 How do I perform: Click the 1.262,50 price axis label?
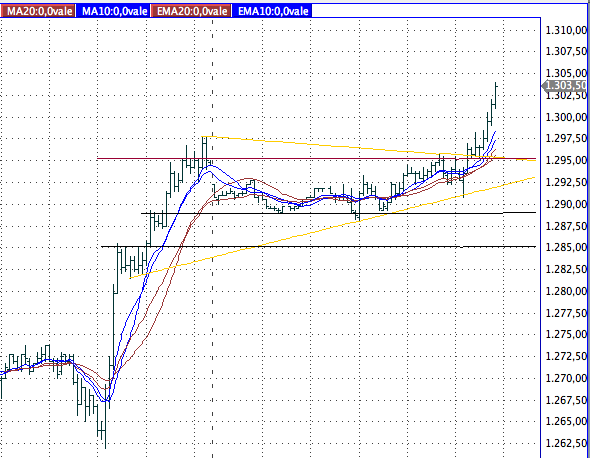566,443
